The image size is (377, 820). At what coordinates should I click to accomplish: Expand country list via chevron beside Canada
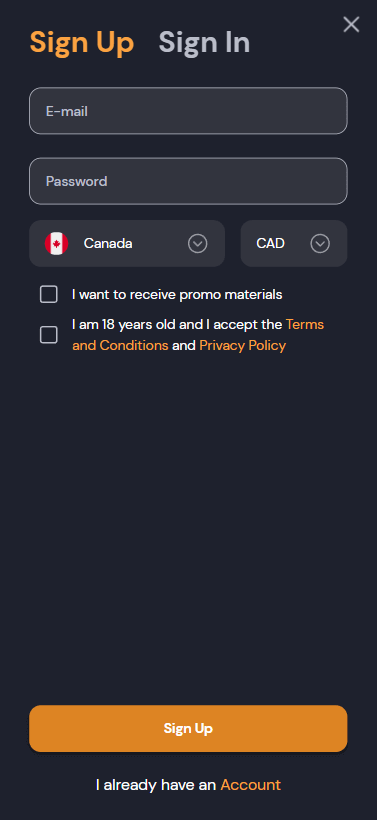tap(198, 243)
